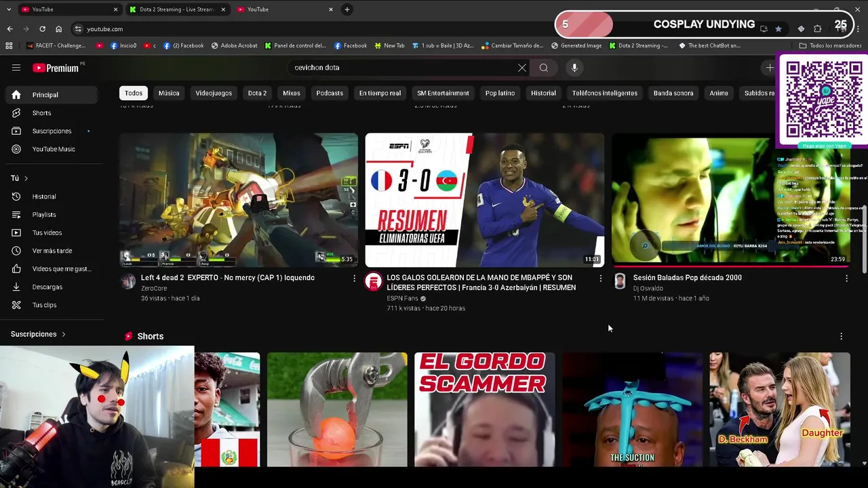Select the Videojuegos filter chip
The width and height of the screenshot is (868, 488).
[214, 93]
